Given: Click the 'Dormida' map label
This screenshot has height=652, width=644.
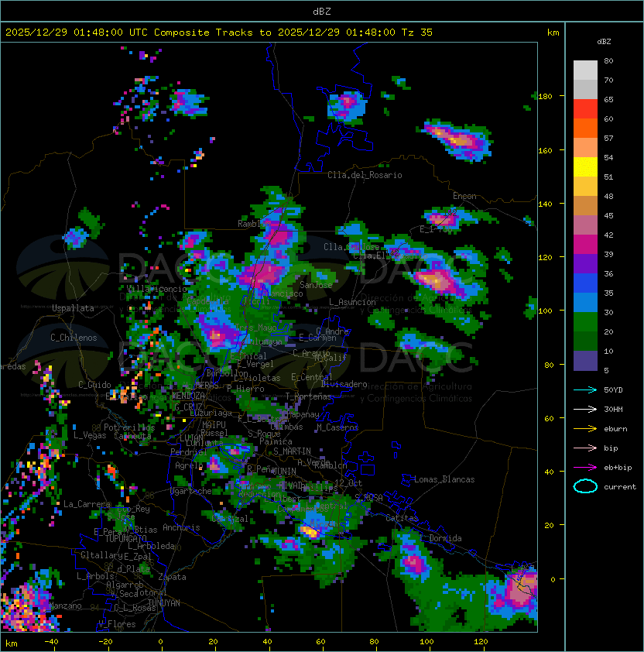Looking at the screenshot, I should pyautogui.click(x=445, y=538).
